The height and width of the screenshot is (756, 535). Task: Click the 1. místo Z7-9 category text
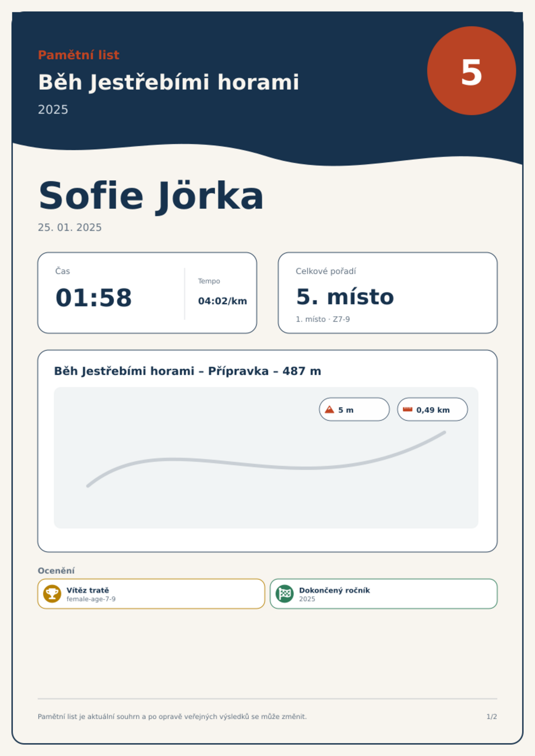tap(323, 319)
